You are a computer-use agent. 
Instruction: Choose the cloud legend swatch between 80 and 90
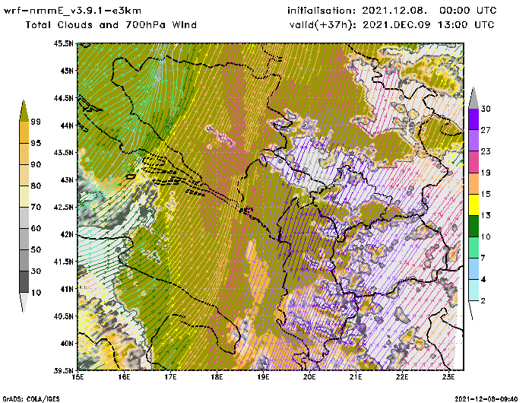(x=24, y=175)
